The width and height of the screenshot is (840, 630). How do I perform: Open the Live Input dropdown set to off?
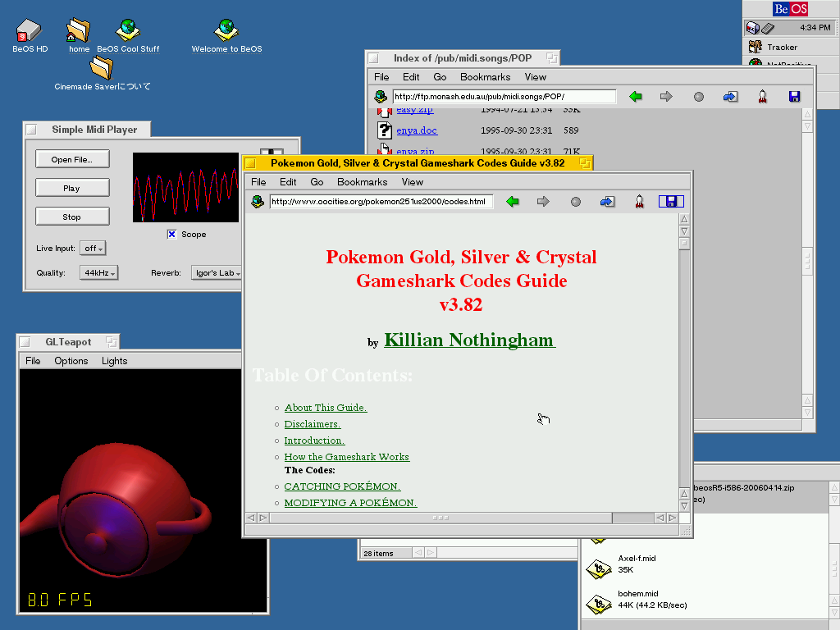(x=94, y=248)
